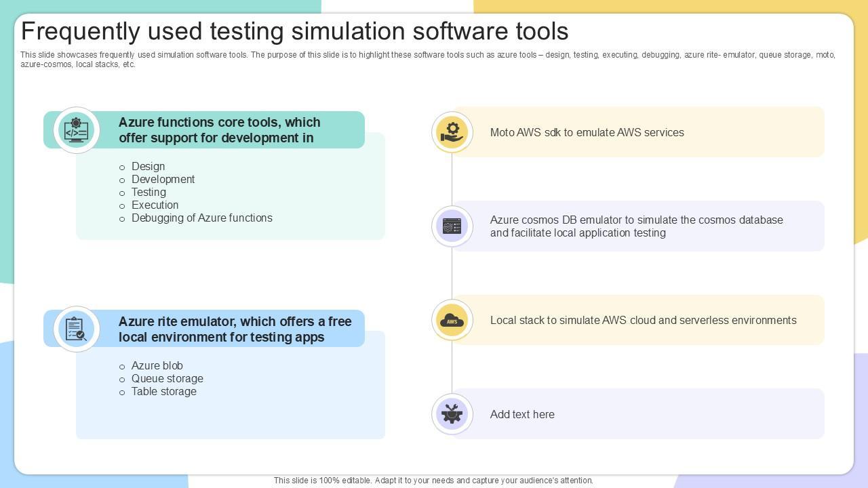Select the Design bullet item
This screenshot has width=868, height=488.
coord(148,167)
